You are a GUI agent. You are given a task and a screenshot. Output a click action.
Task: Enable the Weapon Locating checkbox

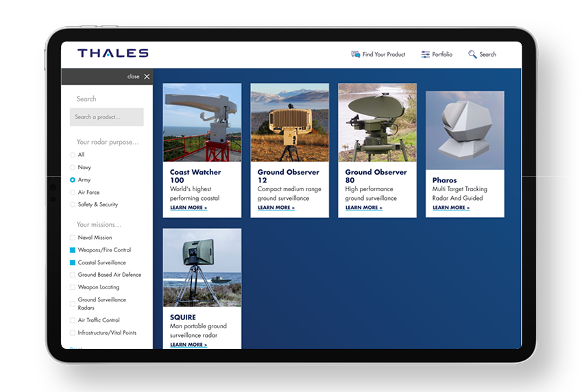click(x=73, y=287)
